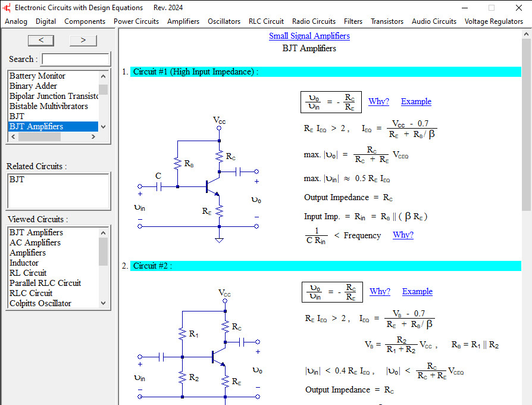Click the Circuit #2 header bar
This screenshot has height=405, width=532.
[x=326, y=266]
